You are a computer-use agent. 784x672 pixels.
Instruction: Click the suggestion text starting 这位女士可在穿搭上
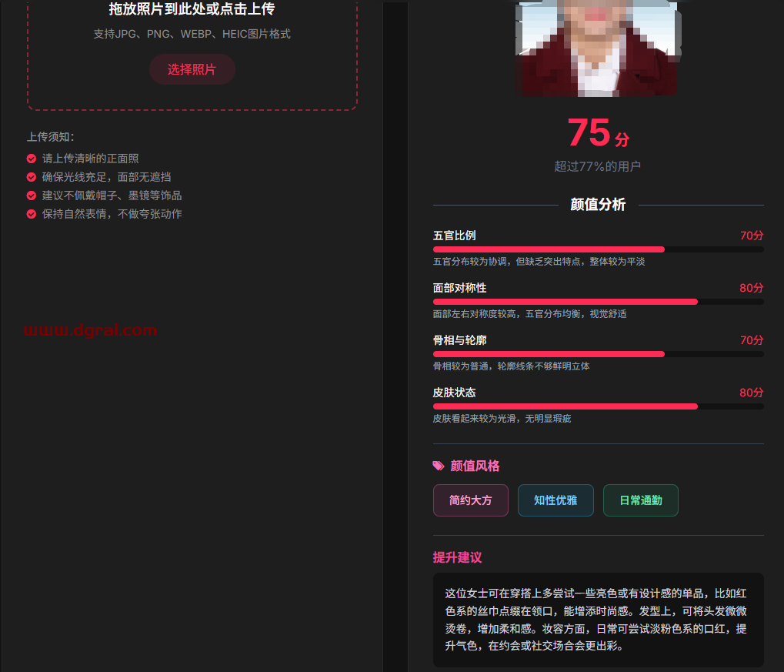(x=598, y=620)
